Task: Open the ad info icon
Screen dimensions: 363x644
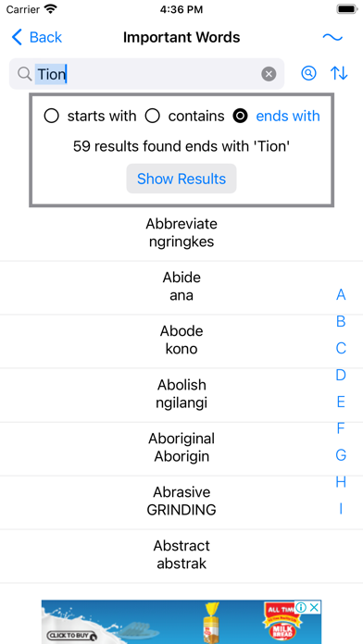Action: point(301,607)
